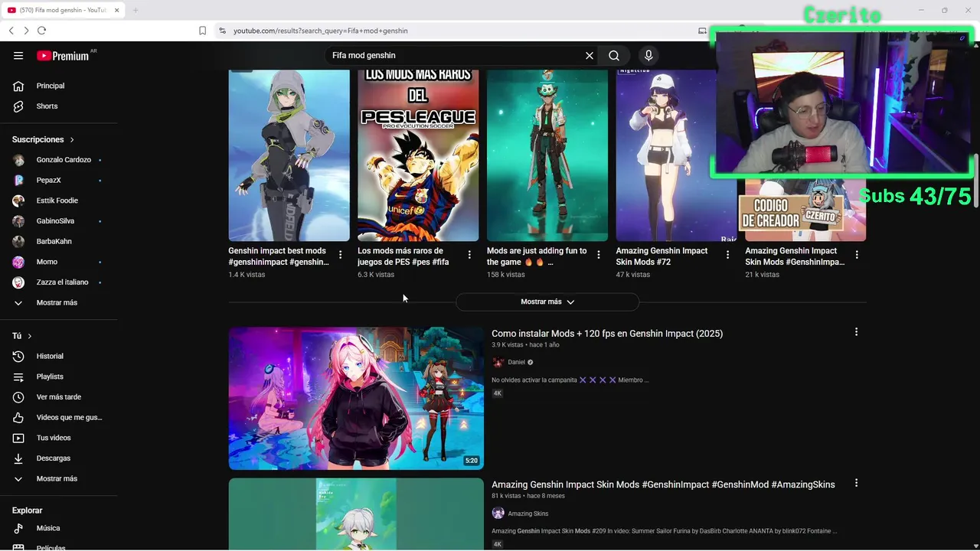980x551 pixels.
Task: Clear the search box with X icon
Action: 590,55
